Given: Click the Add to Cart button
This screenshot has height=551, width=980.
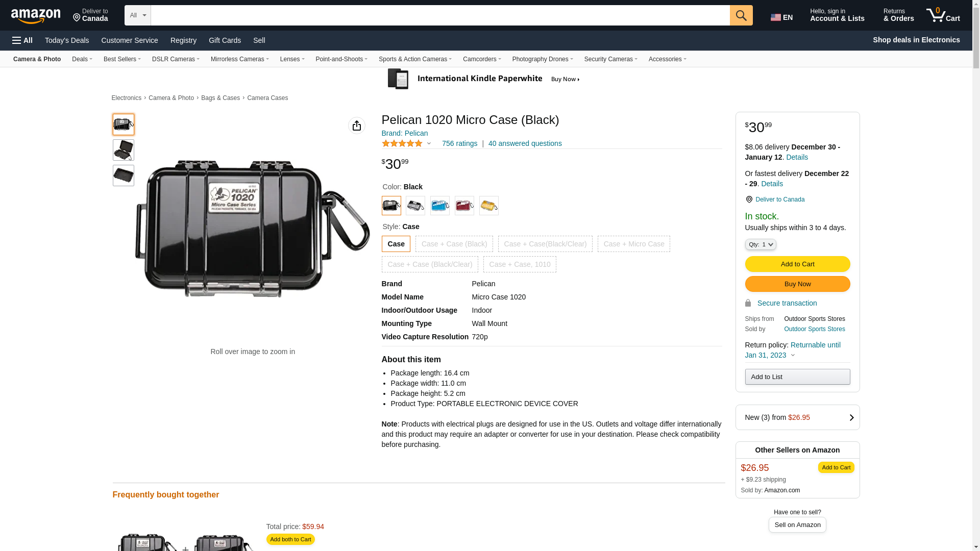Looking at the screenshot, I should click(797, 264).
